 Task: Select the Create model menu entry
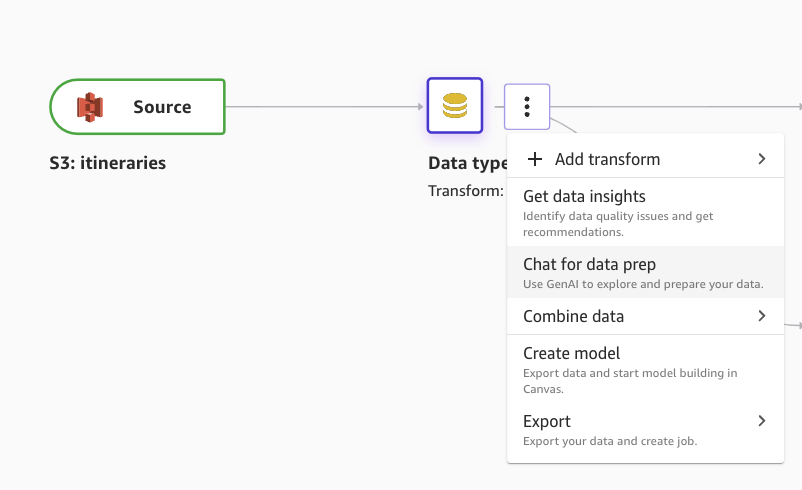(x=571, y=353)
